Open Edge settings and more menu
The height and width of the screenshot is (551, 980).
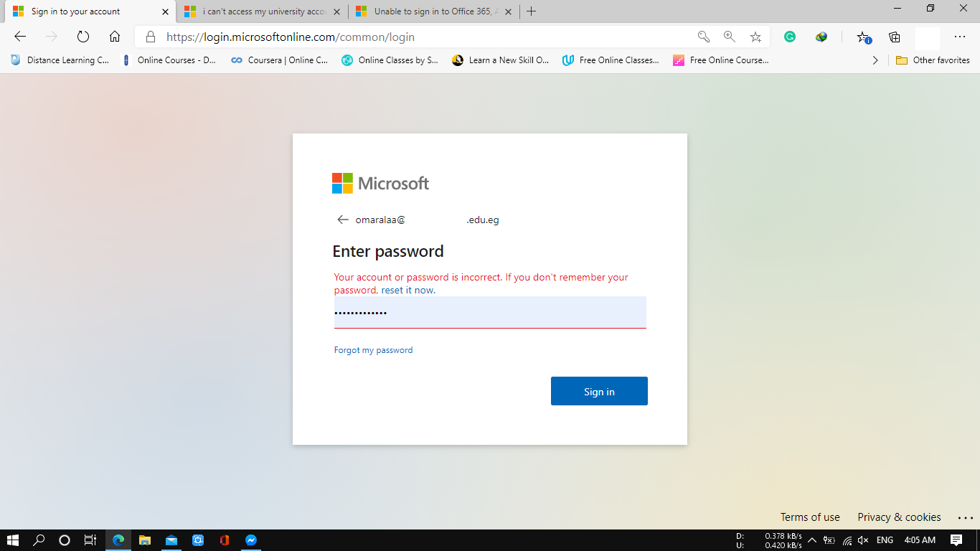tap(960, 37)
